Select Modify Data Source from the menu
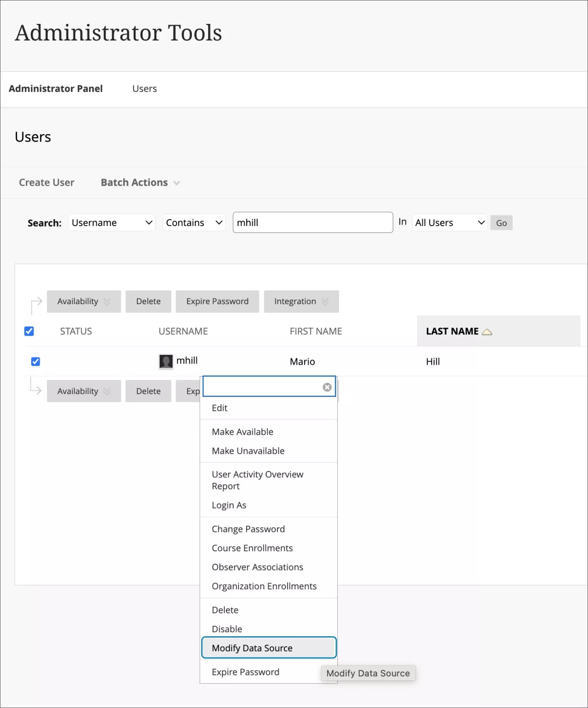This screenshot has height=708, width=588. coord(252,648)
